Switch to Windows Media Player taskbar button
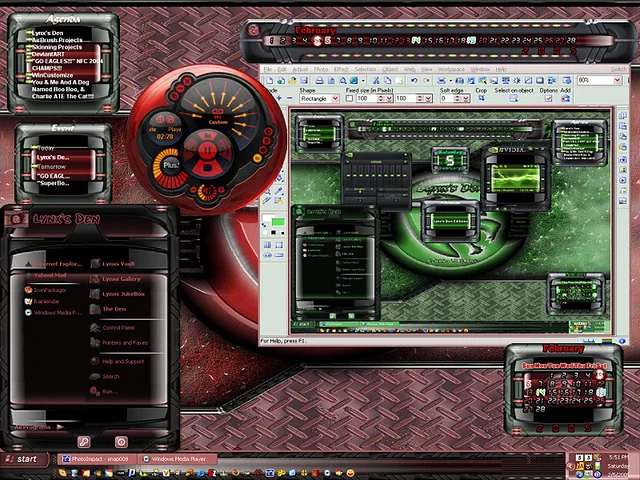The image size is (640, 480). [178, 459]
